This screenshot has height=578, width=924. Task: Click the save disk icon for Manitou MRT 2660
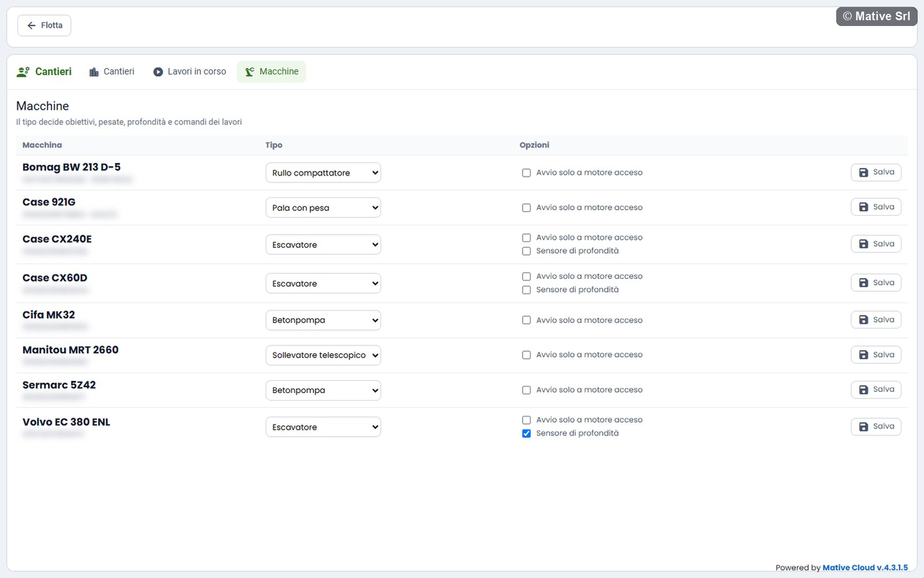coord(863,355)
